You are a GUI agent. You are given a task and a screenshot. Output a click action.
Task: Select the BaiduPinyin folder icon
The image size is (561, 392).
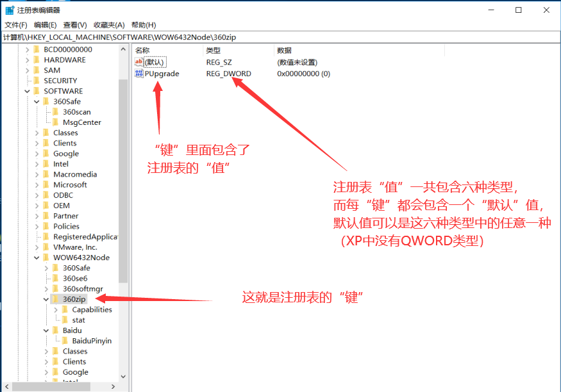point(65,341)
